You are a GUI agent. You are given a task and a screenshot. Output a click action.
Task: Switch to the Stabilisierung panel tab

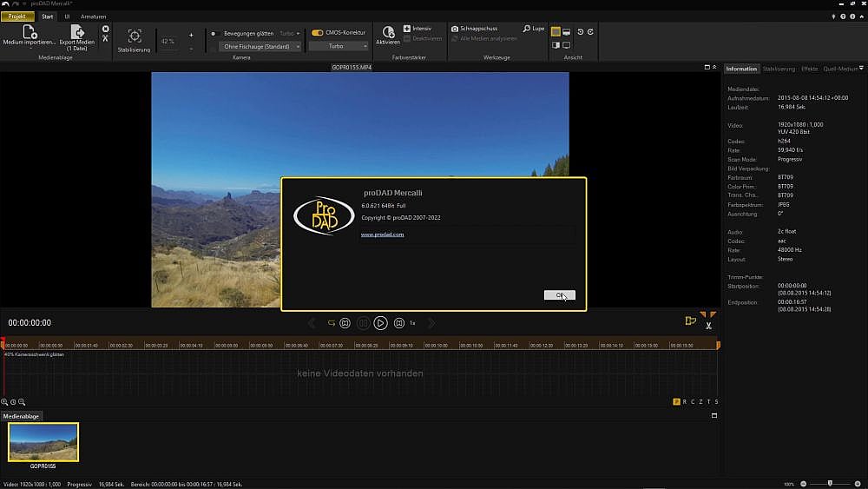click(779, 69)
